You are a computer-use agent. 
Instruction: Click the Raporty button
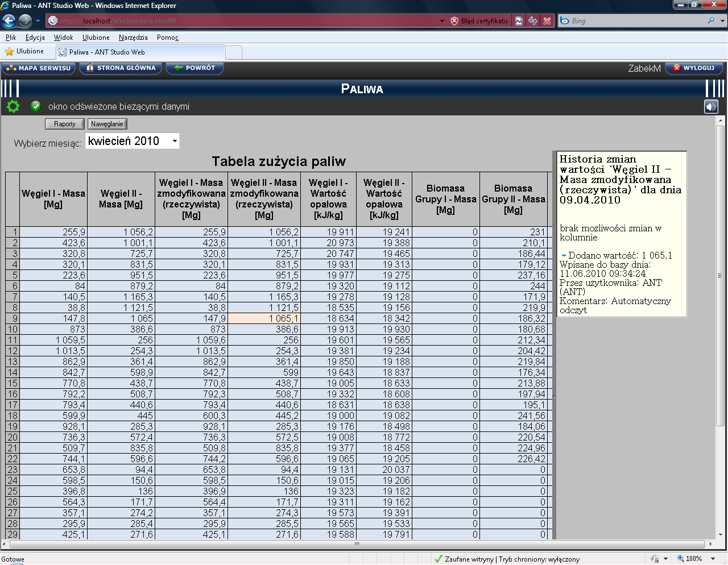[x=65, y=124]
